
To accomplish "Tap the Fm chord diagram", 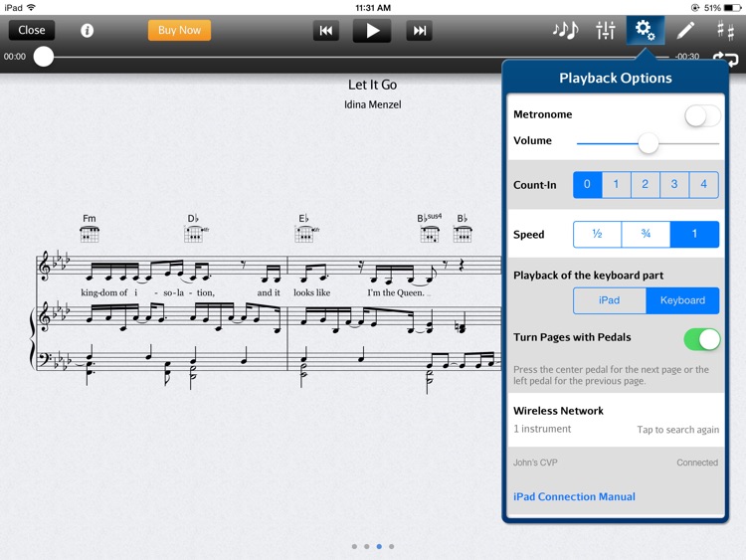I will tap(90, 234).
